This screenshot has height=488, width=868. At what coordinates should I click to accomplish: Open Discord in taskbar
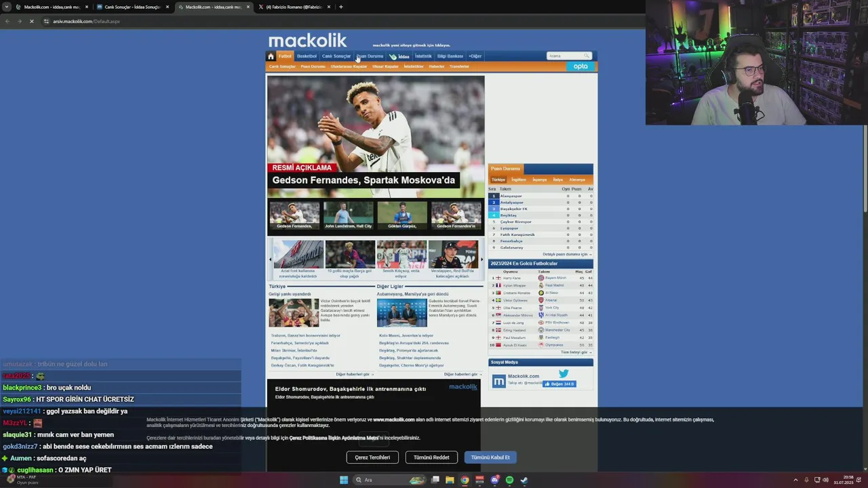click(x=494, y=480)
